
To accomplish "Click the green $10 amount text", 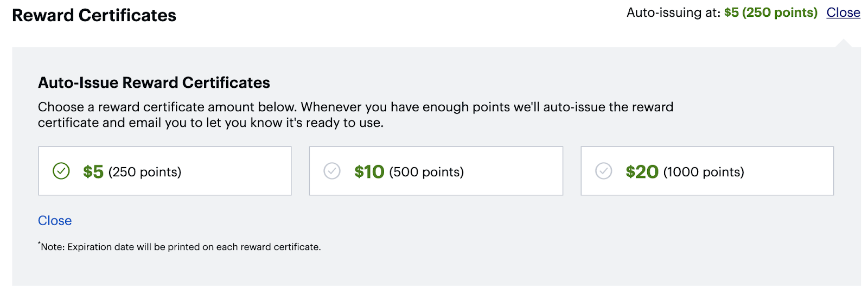I will (369, 172).
